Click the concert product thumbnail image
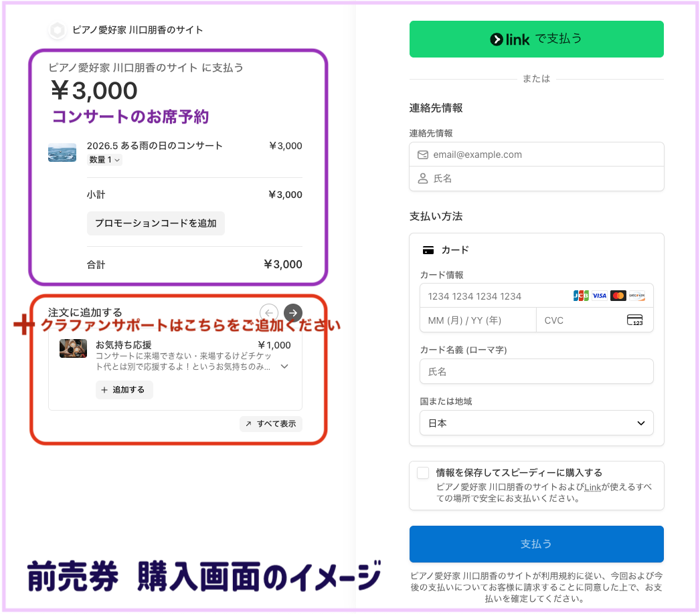The width and height of the screenshot is (700, 614). tap(62, 152)
